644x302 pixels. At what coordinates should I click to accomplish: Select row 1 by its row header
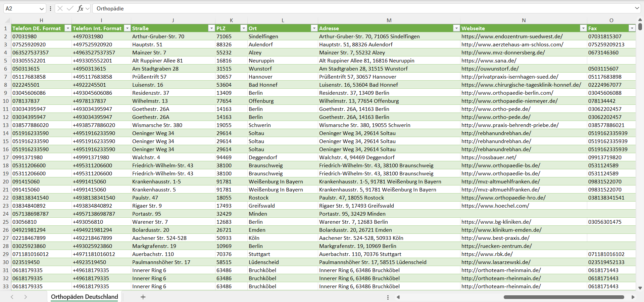[x=6, y=28]
